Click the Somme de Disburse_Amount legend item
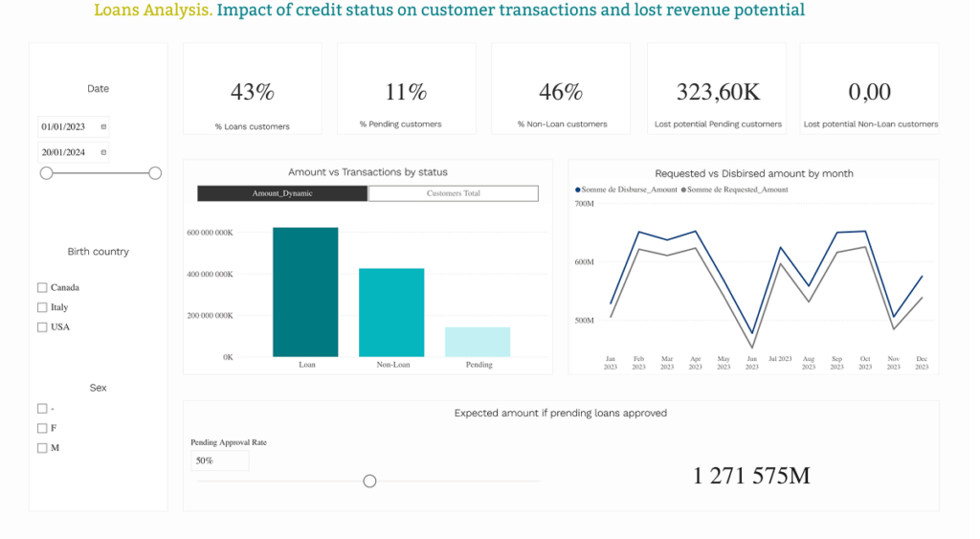Screen dimensions: 980x539 [x=626, y=190]
